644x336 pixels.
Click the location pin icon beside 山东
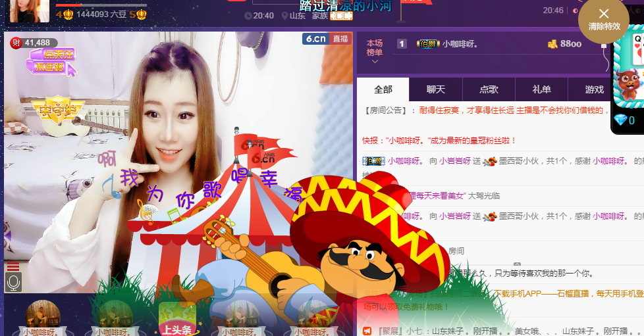coord(284,16)
